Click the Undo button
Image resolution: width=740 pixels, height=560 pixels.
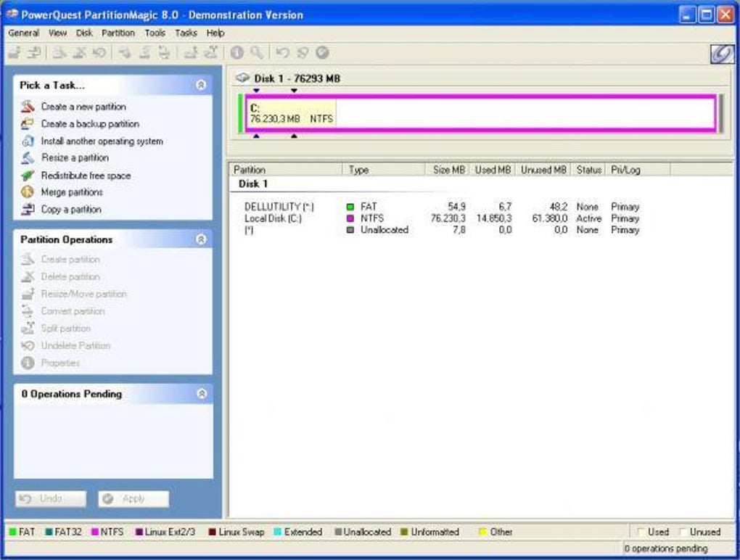pos(51,498)
